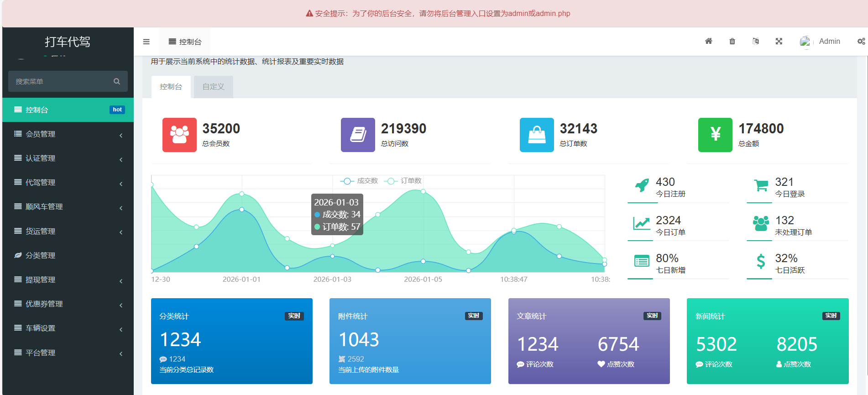Click the green yen total amount icon
The height and width of the screenshot is (395, 868).
tap(715, 135)
